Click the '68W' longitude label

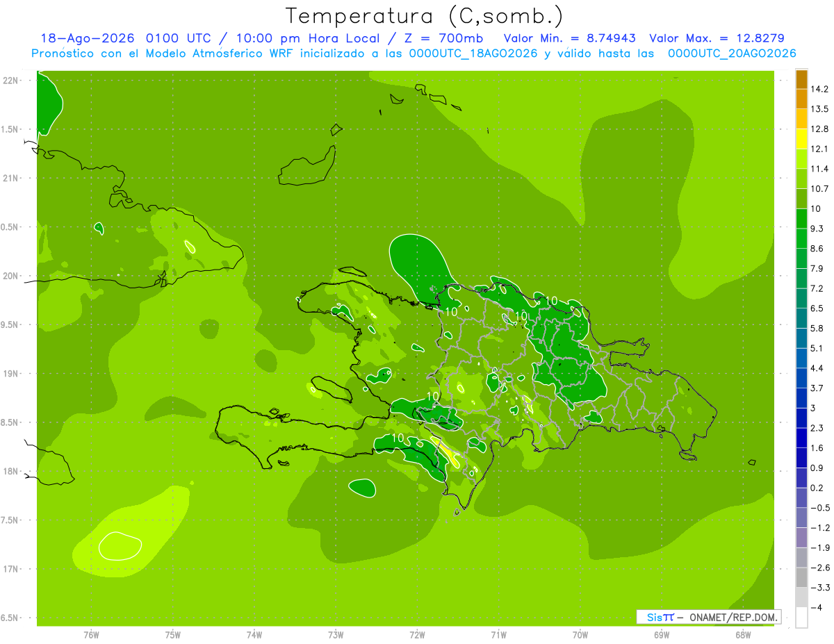[x=743, y=635]
